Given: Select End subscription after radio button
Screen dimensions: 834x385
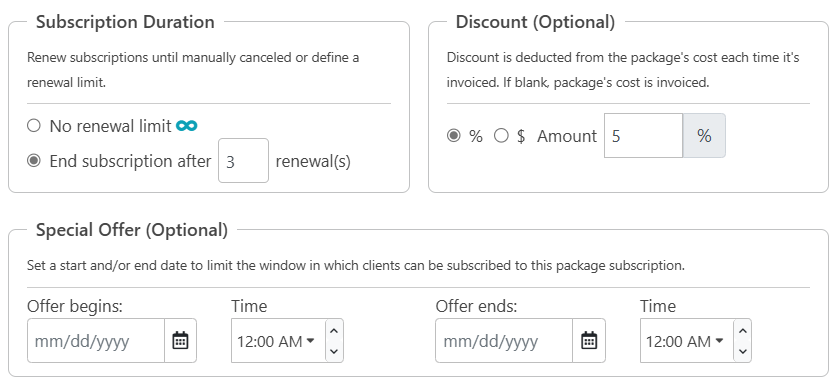Looking at the screenshot, I should pos(34,161).
